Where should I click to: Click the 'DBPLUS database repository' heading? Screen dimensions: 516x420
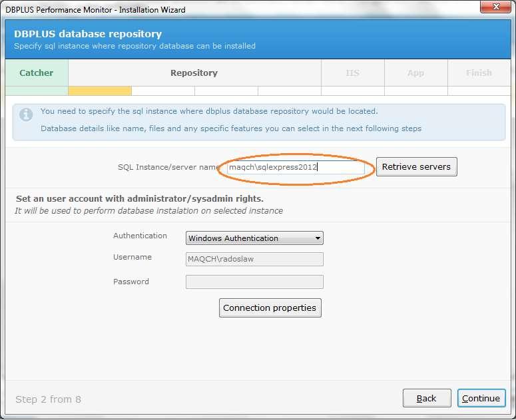point(88,34)
